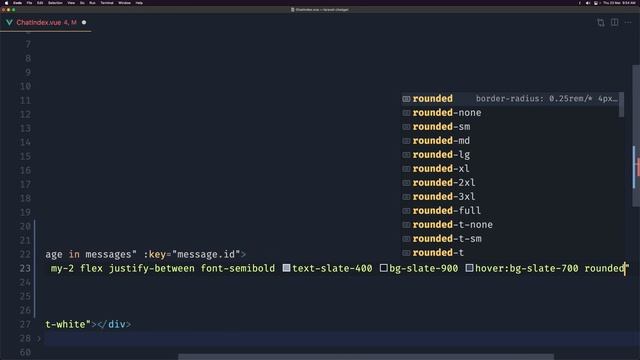Image resolution: width=640 pixels, height=360 pixels.
Task: Open the hover:bg-slate-700 color swatch
Action: [x=469, y=268]
